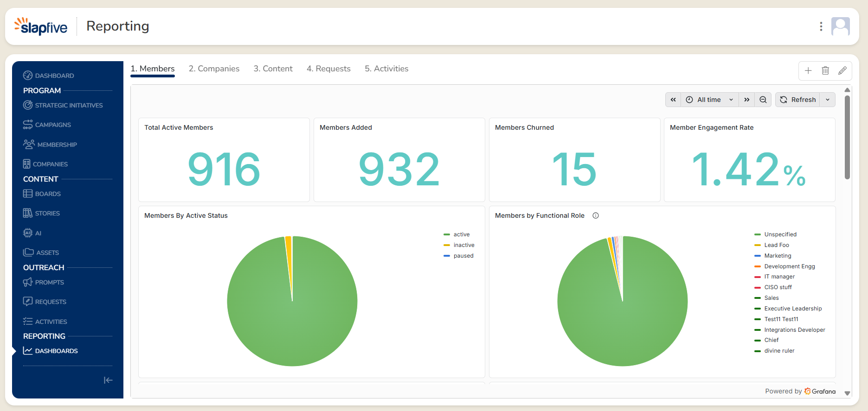Viewport: 868px width, 411px height.
Task: Show info for Members by Functional Role
Action: [596, 215]
